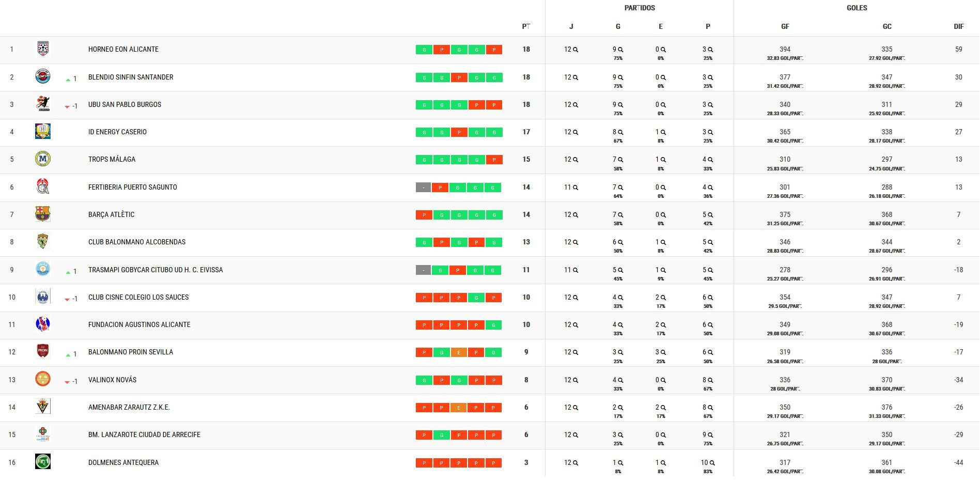Sort by the DIF column header
980x482 pixels.
958,26
